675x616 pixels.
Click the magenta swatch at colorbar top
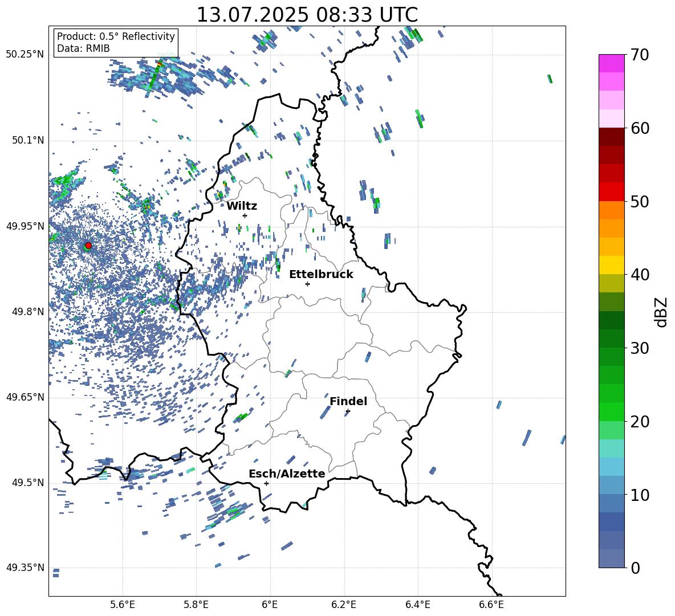[x=611, y=64]
